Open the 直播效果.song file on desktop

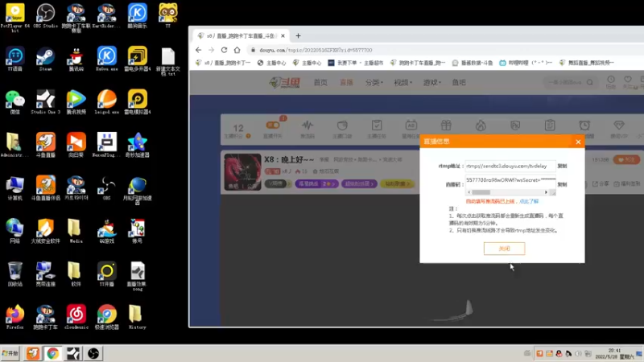tap(137, 276)
